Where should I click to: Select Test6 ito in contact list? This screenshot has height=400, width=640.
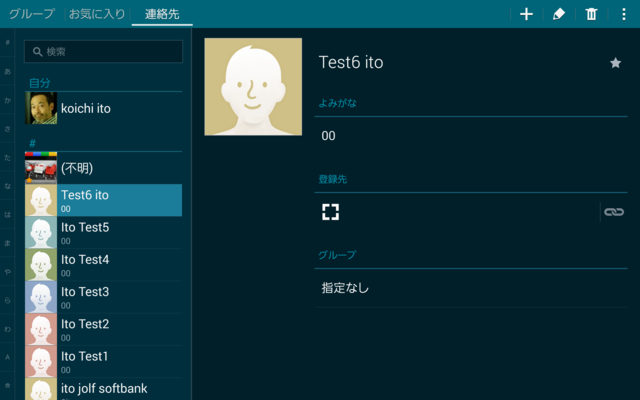103,200
